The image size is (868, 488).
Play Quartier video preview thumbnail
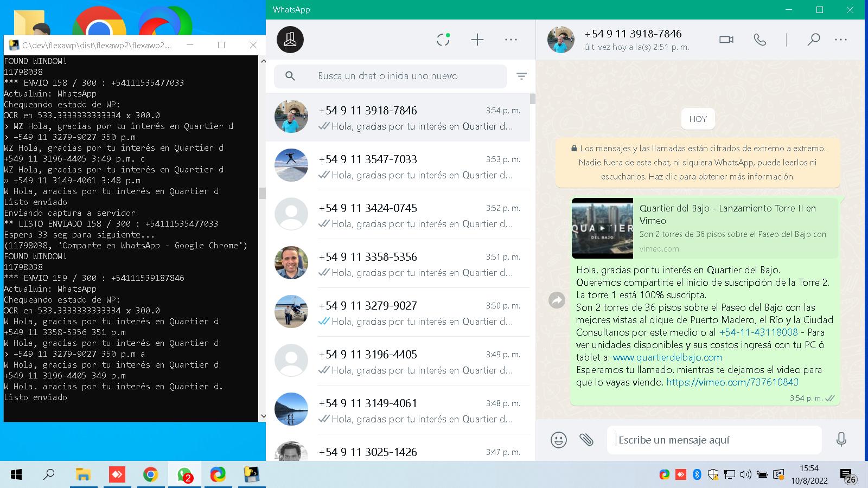[x=602, y=228]
